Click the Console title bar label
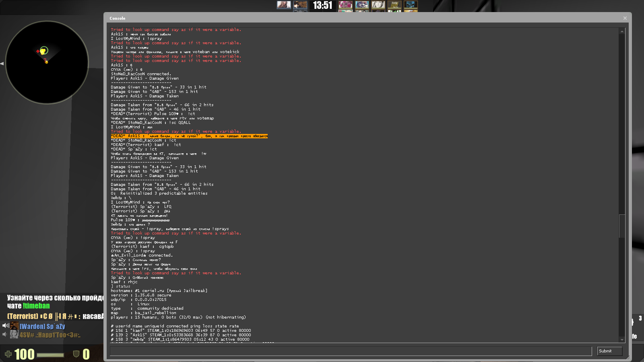This screenshot has width=644, height=362. tap(117, 18)
